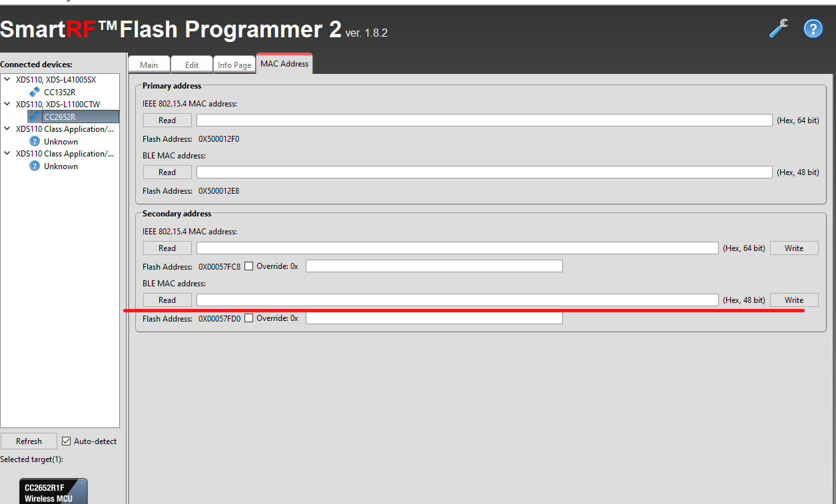This screenshot has width=836, height=504.
Task: Enable Override for secondary IEEE address
Action: tap(248, 266)
